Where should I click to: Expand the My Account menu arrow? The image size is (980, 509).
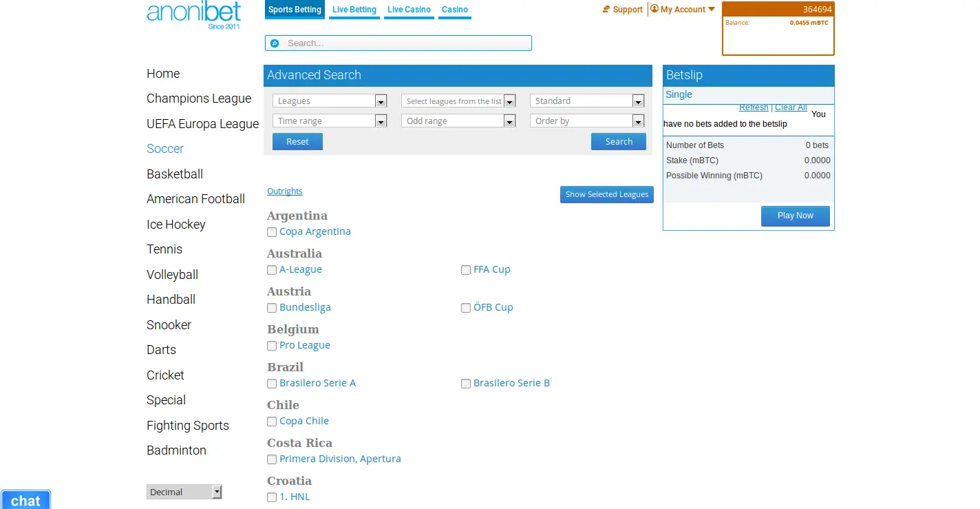pos(712,9)
